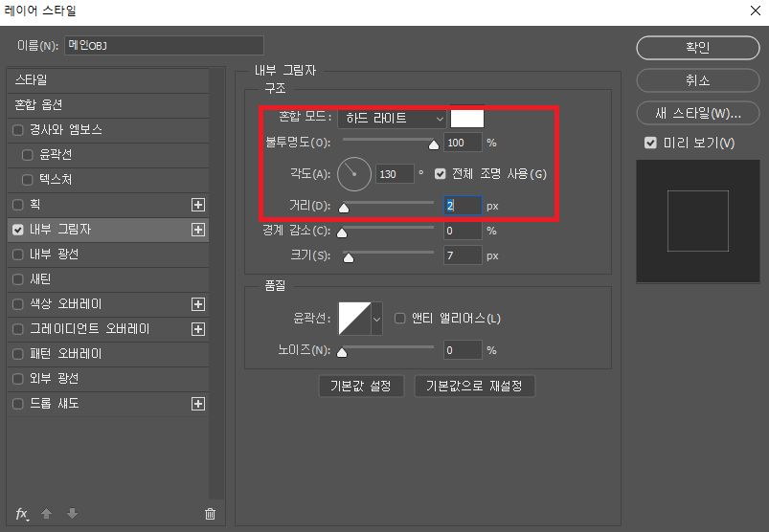Click the 불투명도 value field showing 100
The width and height of the screenshot is (769, 532).
[x=463, y=143]
